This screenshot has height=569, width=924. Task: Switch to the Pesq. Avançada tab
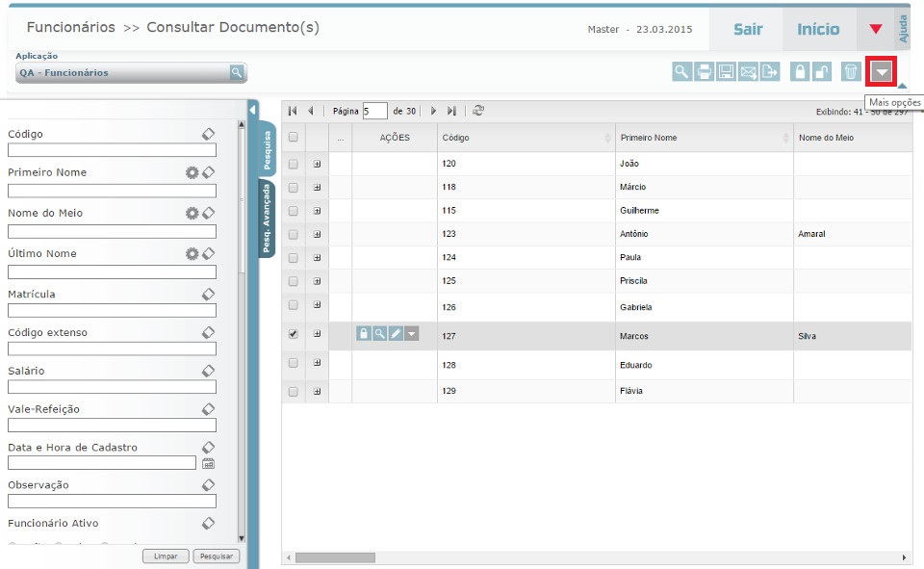[x=267, y=219]
